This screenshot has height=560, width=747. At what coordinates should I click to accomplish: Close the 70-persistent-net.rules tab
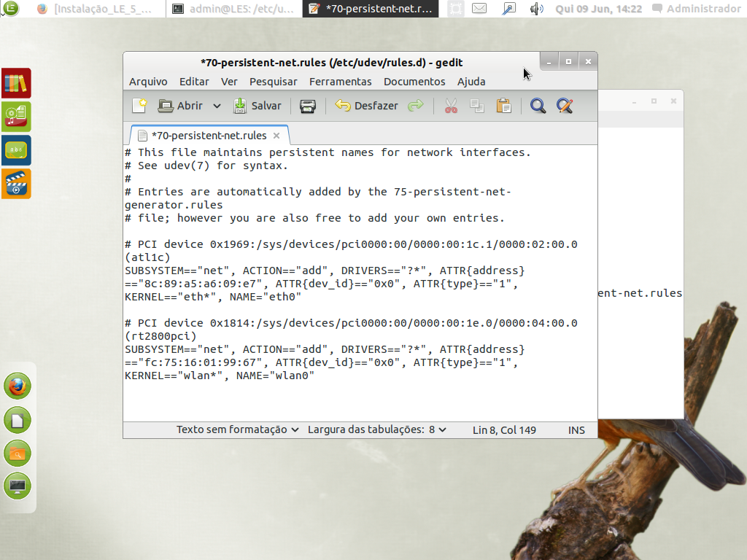276,136
